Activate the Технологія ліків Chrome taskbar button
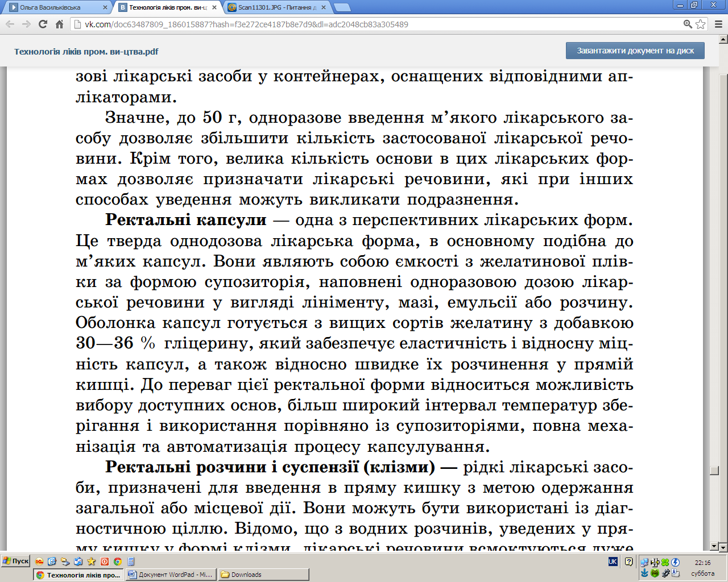The image size is (728, 582). click(x=78, y=575)
